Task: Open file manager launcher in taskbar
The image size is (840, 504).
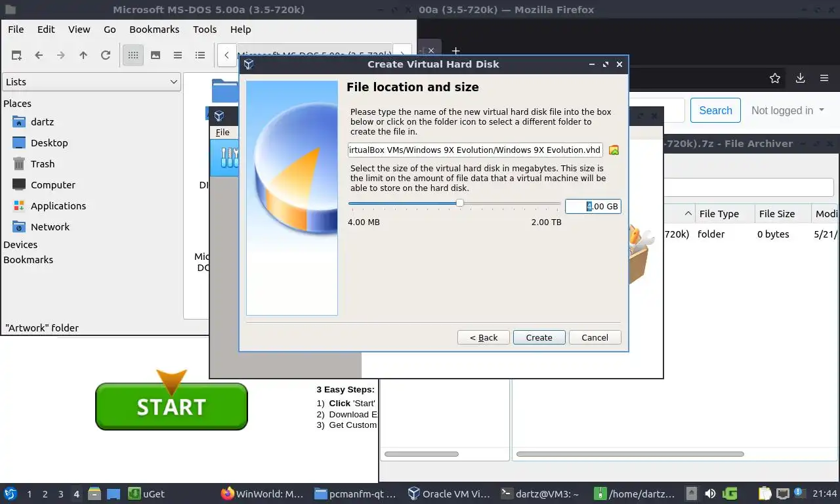Action: pyautogui.click(x=94, y=493)
